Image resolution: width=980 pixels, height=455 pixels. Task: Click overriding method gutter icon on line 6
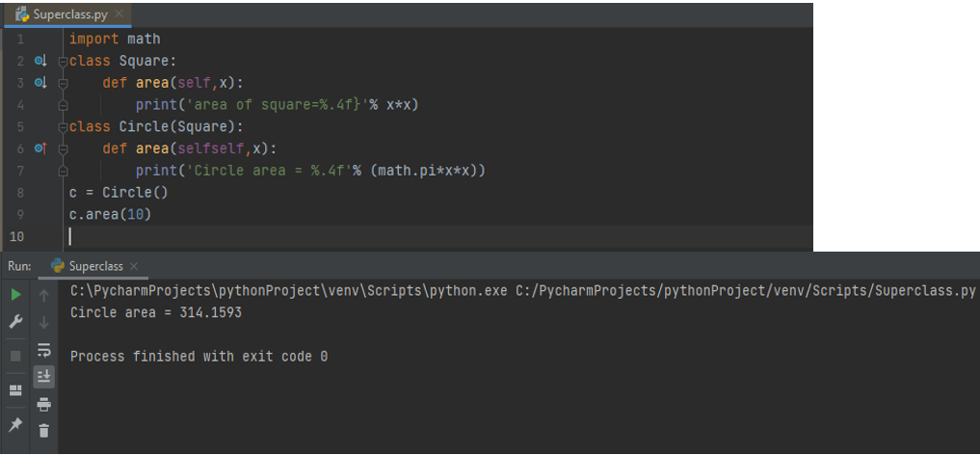40,148
